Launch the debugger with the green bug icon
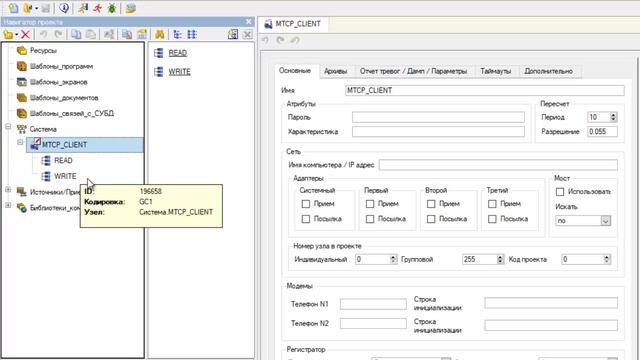Image resolution: width=640 pixels, height=360 pixels. pos(111,8)
